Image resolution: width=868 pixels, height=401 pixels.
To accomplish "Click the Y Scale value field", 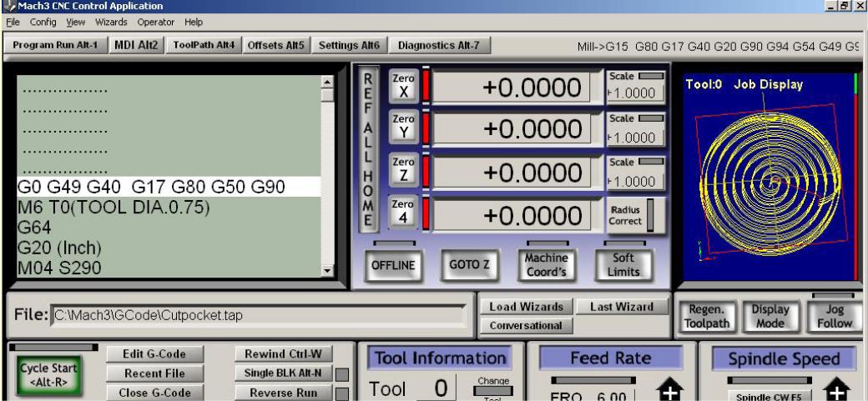I will 635,138.
